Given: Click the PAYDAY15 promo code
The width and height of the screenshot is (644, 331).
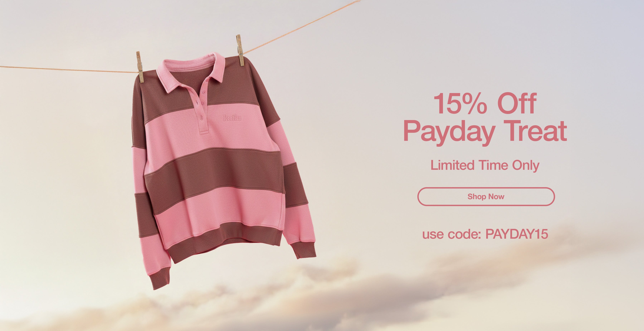Looking at the screenshot, I should click(x=516, y=234).
